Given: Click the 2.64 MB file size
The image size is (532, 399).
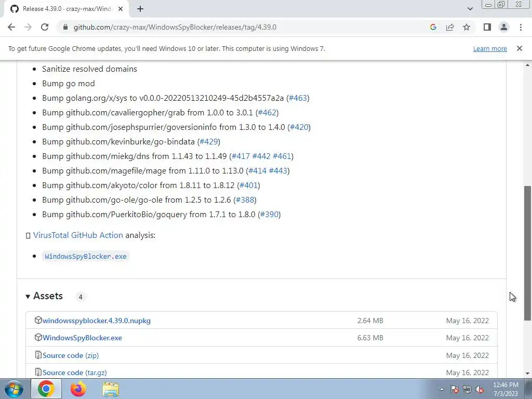Looking at the screenshot, I should click(x=370, y=321).
